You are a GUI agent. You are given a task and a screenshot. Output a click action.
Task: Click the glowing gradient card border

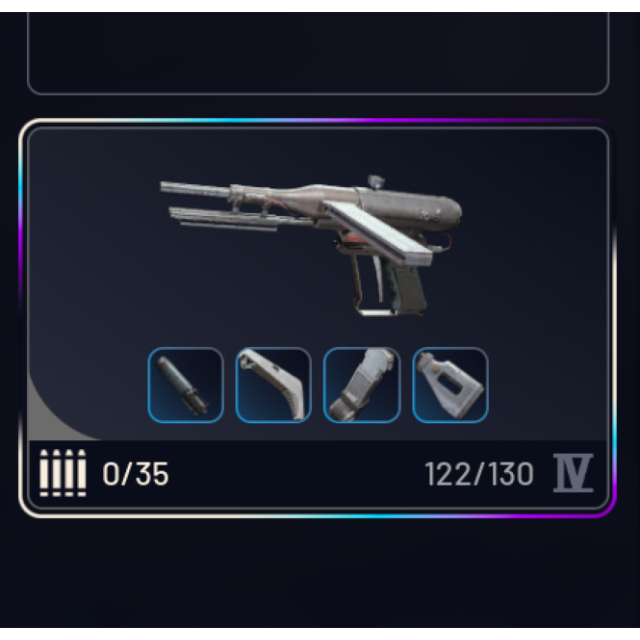pyautogui.click(x=318, y=120)
